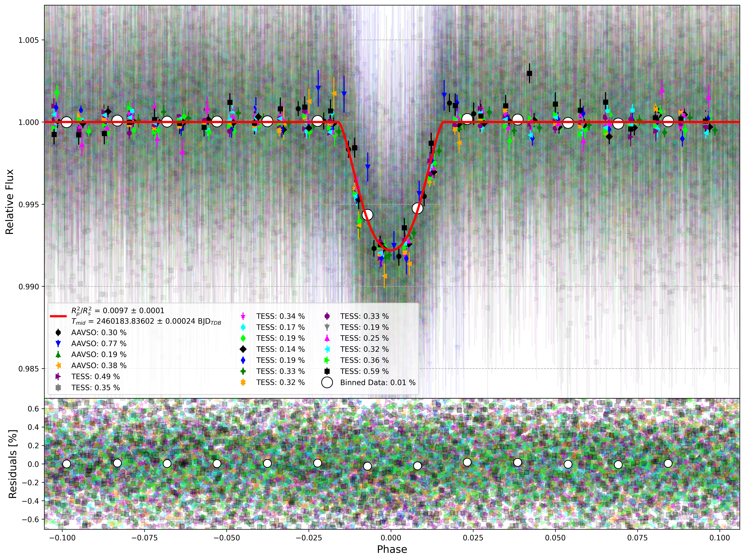Click the 0.000 phase tick label
Image resolution: width=745 pixels, height=560 pixels.
click(x=391, y=538)
